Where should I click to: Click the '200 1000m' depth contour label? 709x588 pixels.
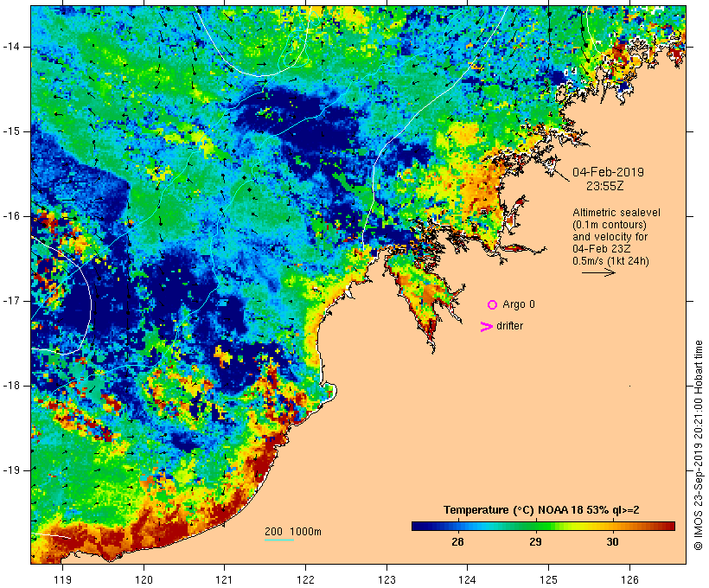click(x=293, y=532)
